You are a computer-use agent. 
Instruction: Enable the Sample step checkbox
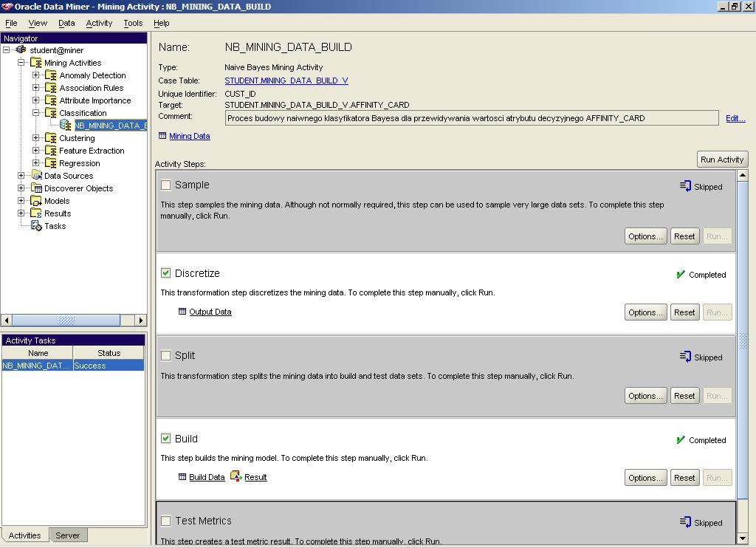166,185
